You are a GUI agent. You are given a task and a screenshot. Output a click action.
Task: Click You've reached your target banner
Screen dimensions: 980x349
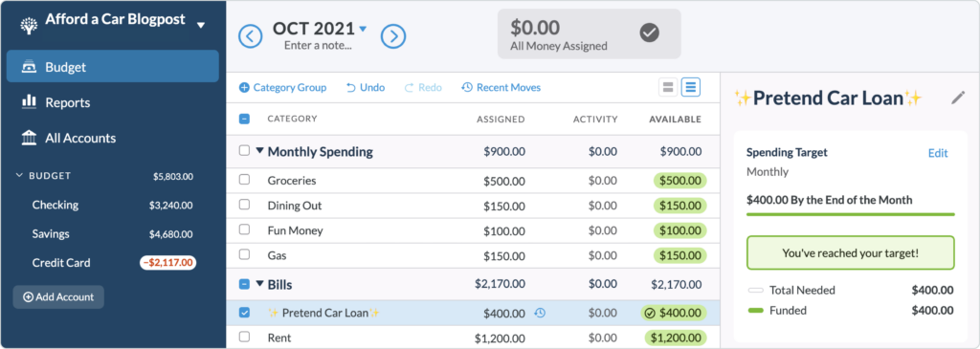(x=850, y=252)
